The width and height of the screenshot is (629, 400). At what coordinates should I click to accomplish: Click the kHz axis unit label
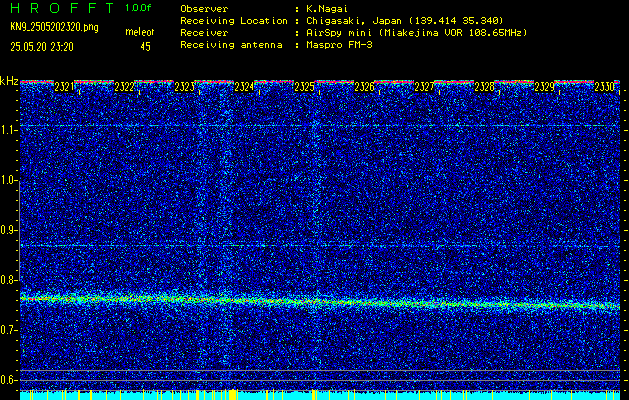pos(9,81)
